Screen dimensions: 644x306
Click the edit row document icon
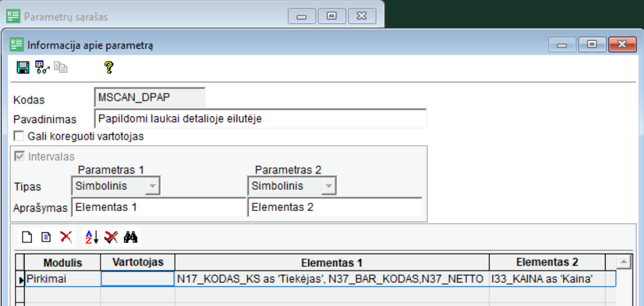(x=45, y=237)
